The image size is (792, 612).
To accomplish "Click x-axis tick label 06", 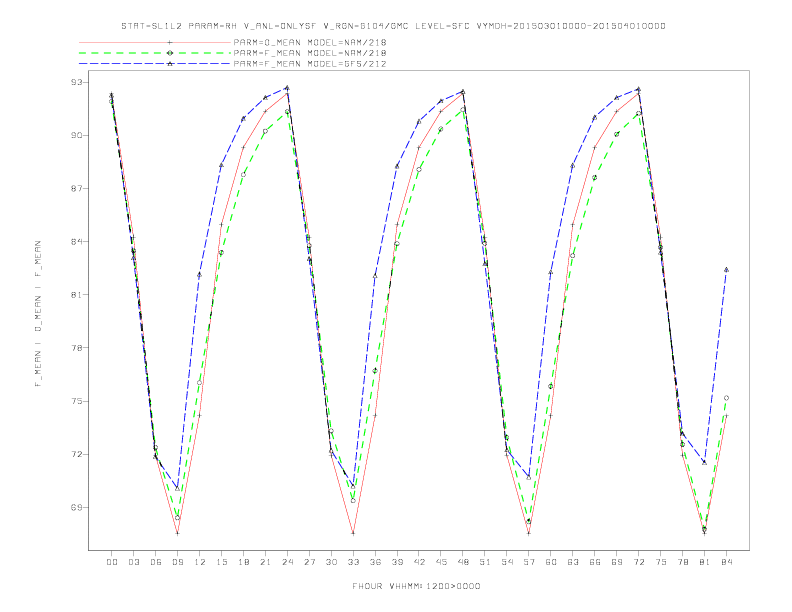I will point(156,562).
